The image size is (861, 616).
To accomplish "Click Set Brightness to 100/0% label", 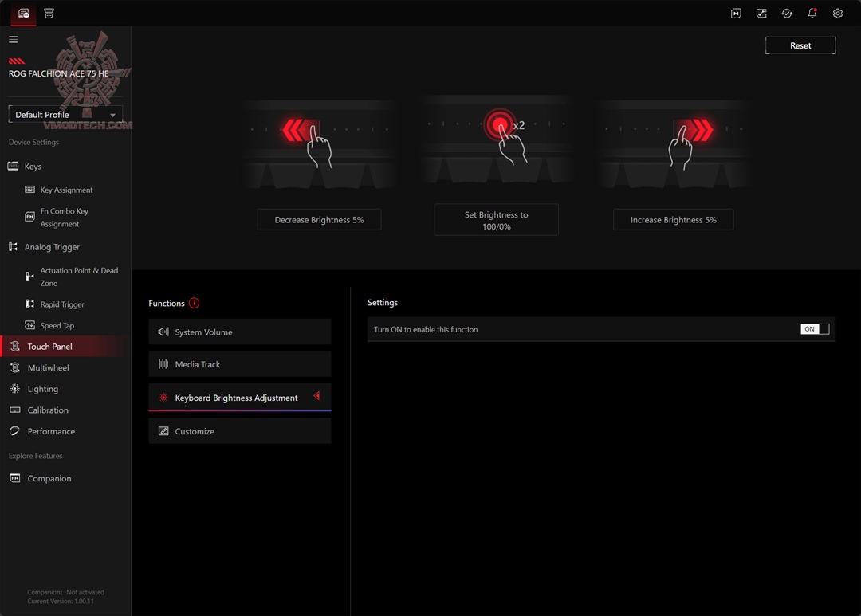I will (x=497, y=220).
